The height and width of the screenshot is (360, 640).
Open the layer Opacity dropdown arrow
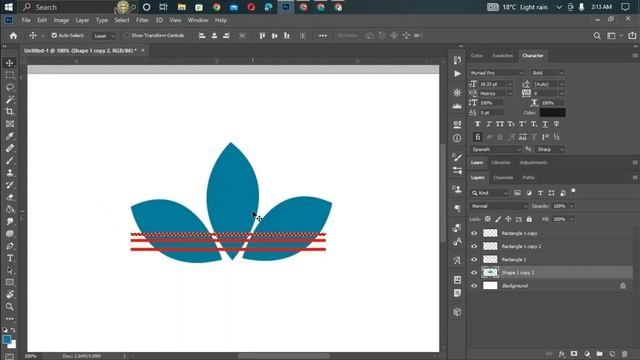(x=571, y=206)
